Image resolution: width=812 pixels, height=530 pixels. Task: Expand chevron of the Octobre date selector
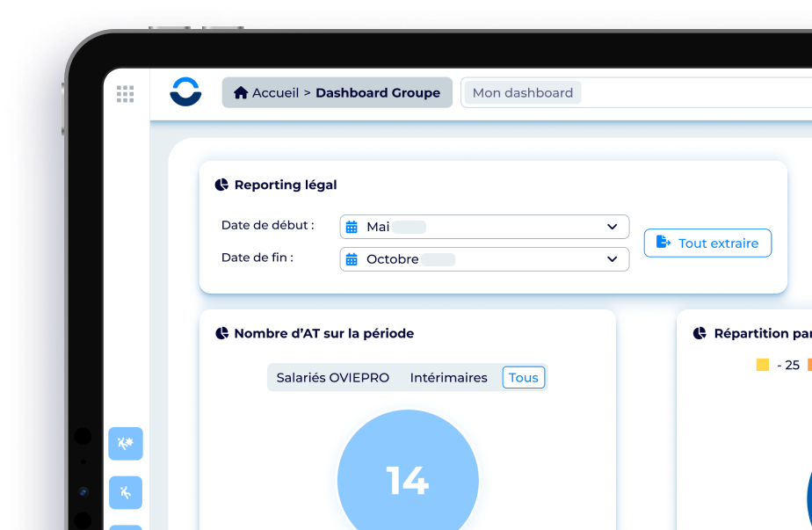click(x=613, y=259)
